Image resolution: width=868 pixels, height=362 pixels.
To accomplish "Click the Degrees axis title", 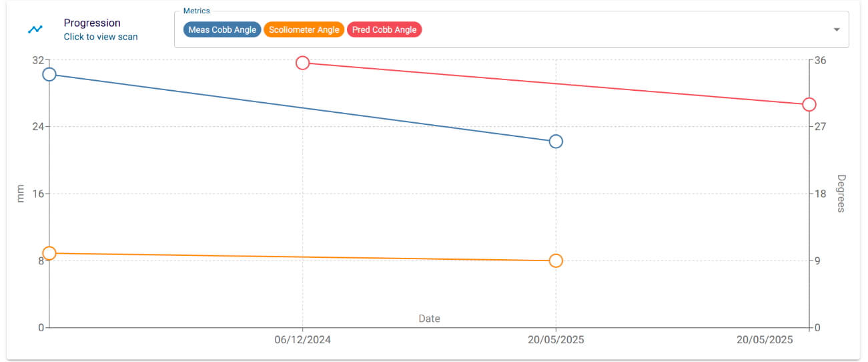I will [841, 194].
